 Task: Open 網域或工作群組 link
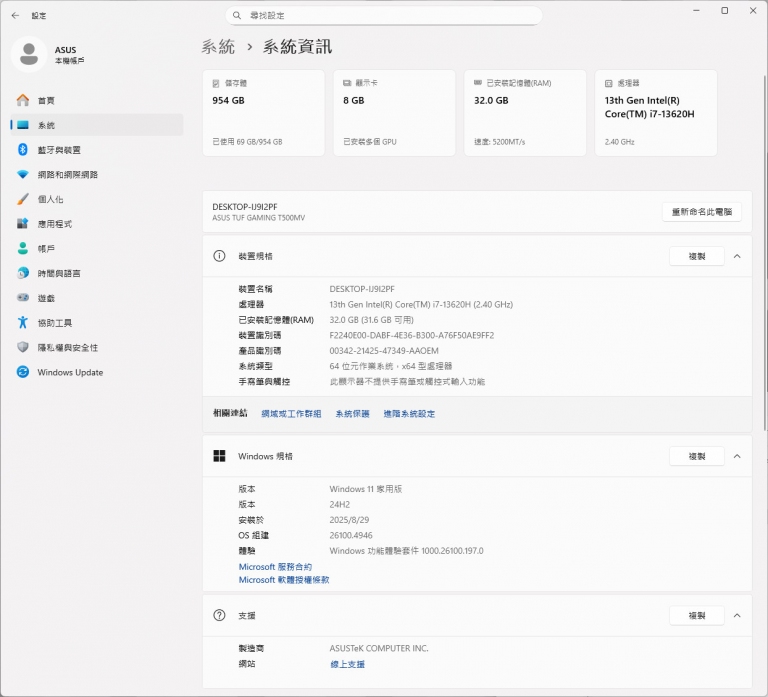[x=291, y=414]
